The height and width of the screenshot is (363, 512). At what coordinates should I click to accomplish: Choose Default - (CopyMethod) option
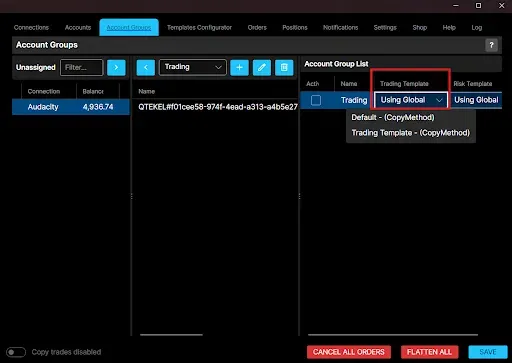(x=393, y=117)
